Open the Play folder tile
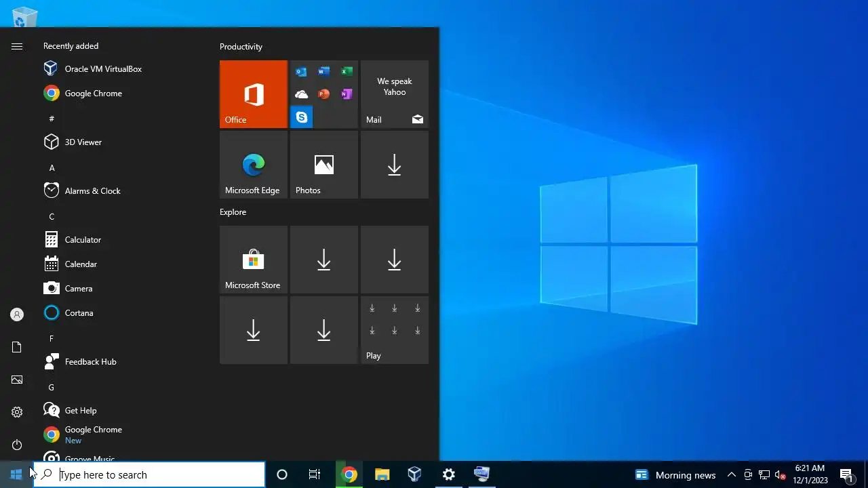Viewport: 868px width, 488px height. 395,330
